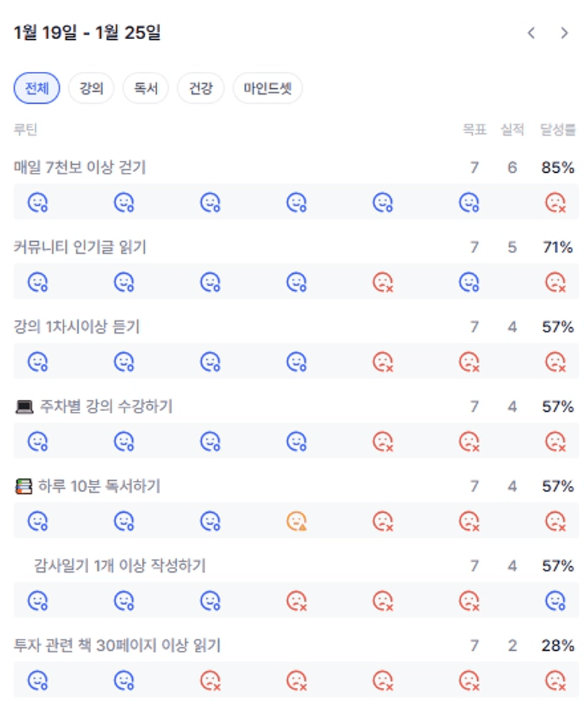This screenshot has width=588, height=717.
Task: Click the first red face in 주차별 강의 수강하기
Action: click(383, 442)
